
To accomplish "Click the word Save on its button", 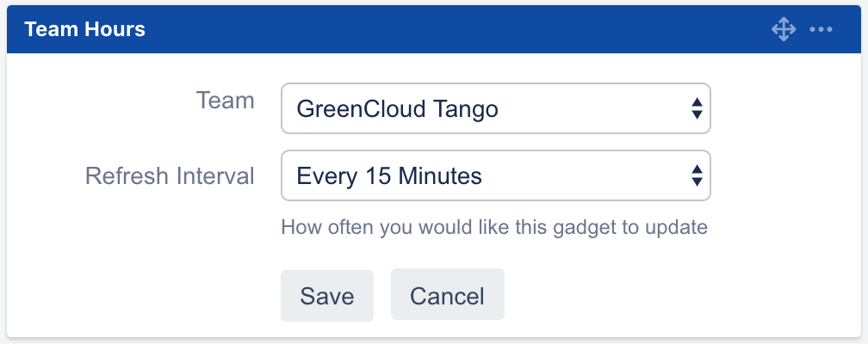I will coord(327,296).
